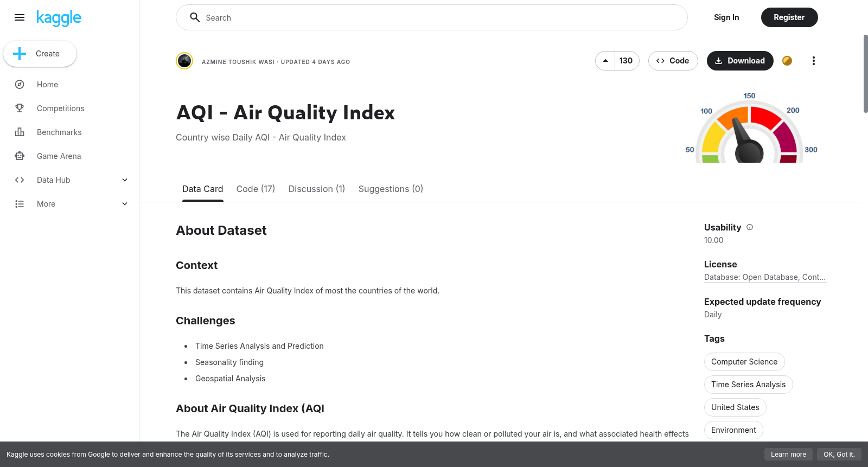Click the AQI gauge thumbnail image
The image size is (868, 467).
pyautogui.click(x=751, y=128)
